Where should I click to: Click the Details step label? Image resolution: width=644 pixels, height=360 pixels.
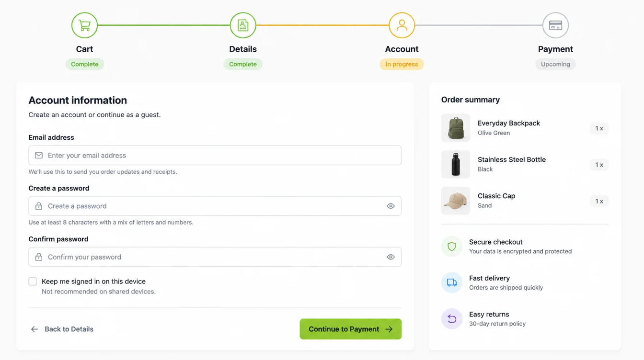(243, 49)
